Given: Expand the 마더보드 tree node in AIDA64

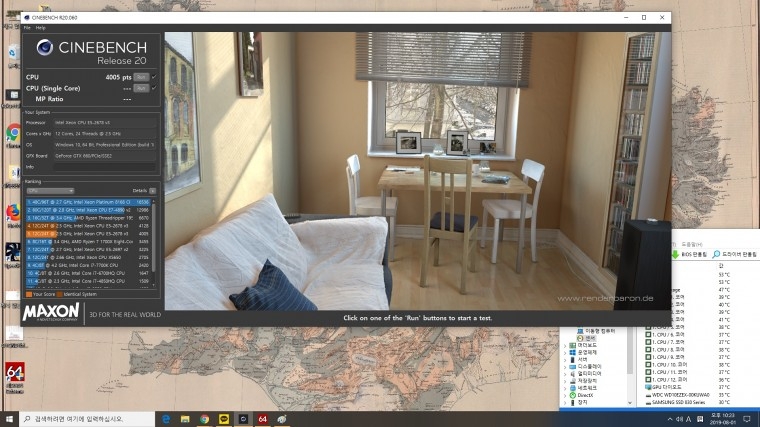Looking at the screenshot, I should 565,346.
